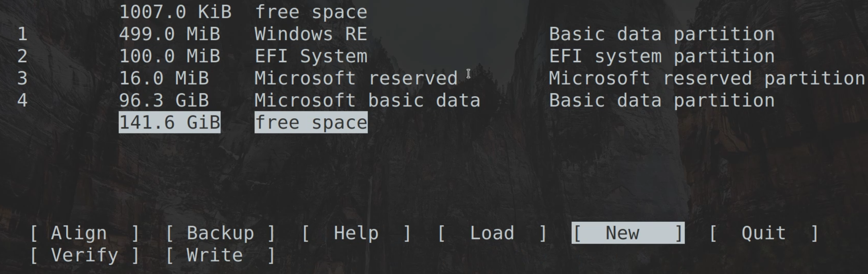Click the Microsoft reserved type label
Viewport: 868px width, 274px height.
pyautogui.click(x=356, y=78)
